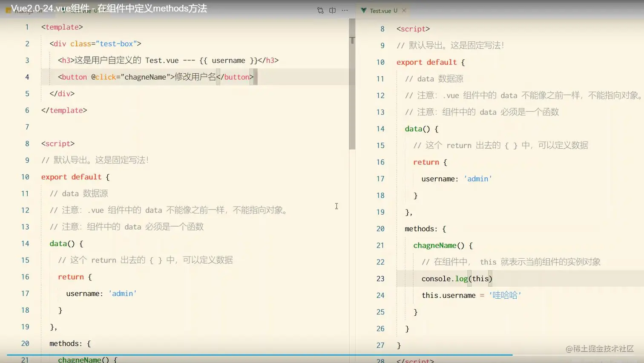
Task: Click the closing </template> tag on line 6
Action: [64, 110]
